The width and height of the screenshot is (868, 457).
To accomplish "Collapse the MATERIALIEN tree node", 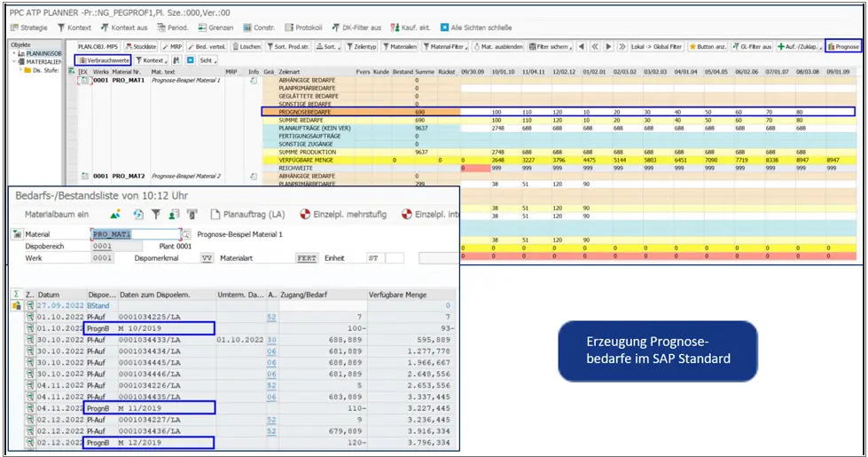I will coord(14,61).
